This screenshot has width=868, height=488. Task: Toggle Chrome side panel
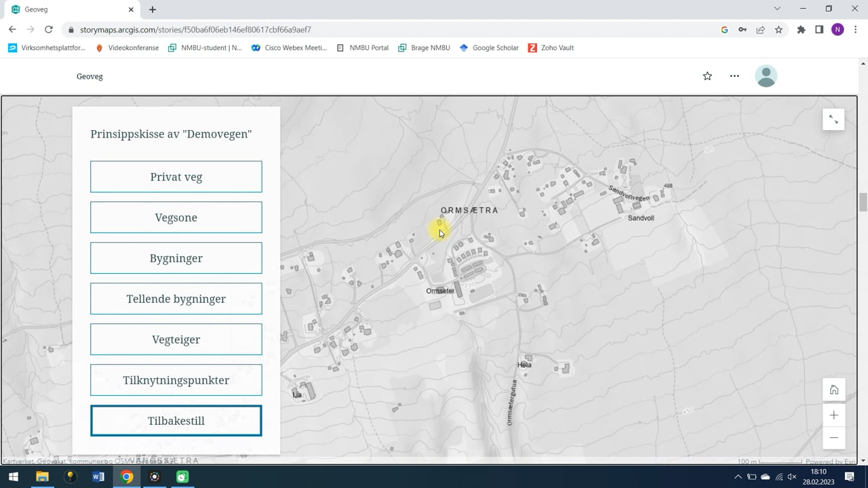[819, 30]
